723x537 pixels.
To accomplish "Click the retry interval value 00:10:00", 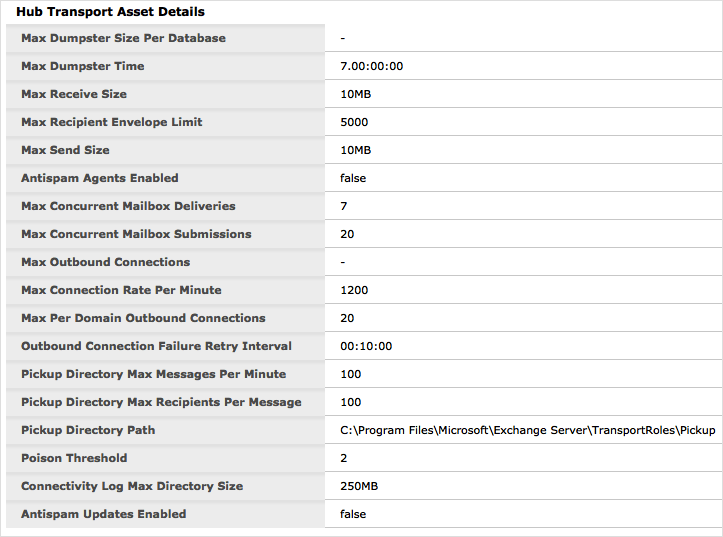I will [366, 346].
